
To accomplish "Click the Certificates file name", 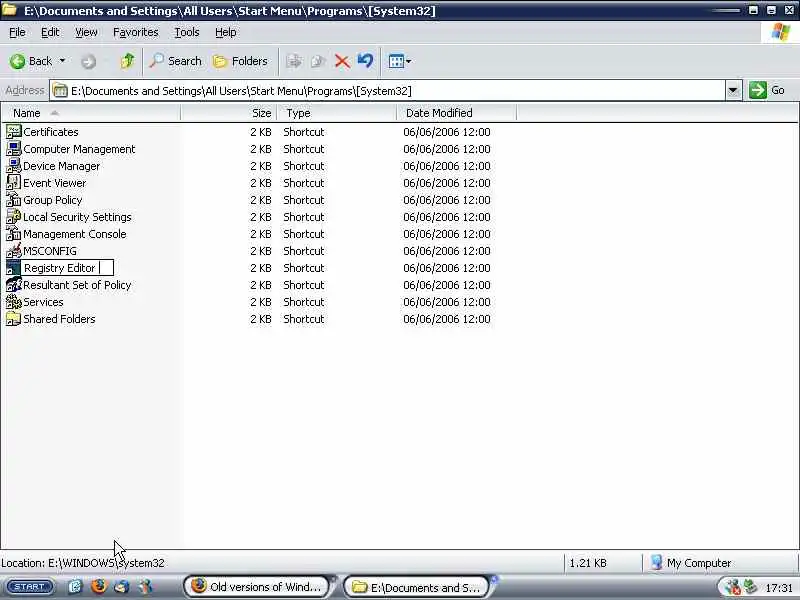I will (51, 132).
